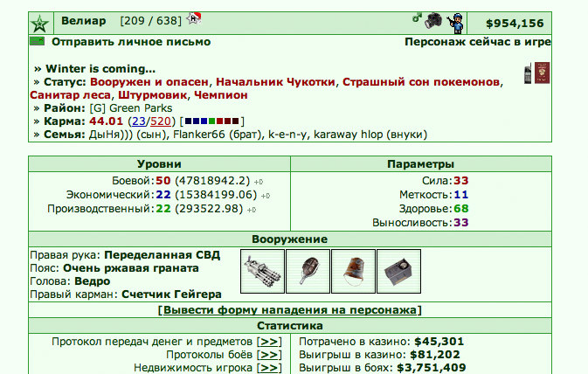This screenshot has height=374, width=588.
Task: Click the player name Велиар
Action: 84,21
